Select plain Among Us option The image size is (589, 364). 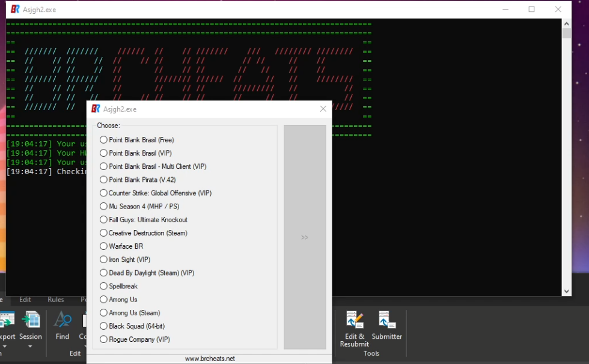click(x=118, y=300)
